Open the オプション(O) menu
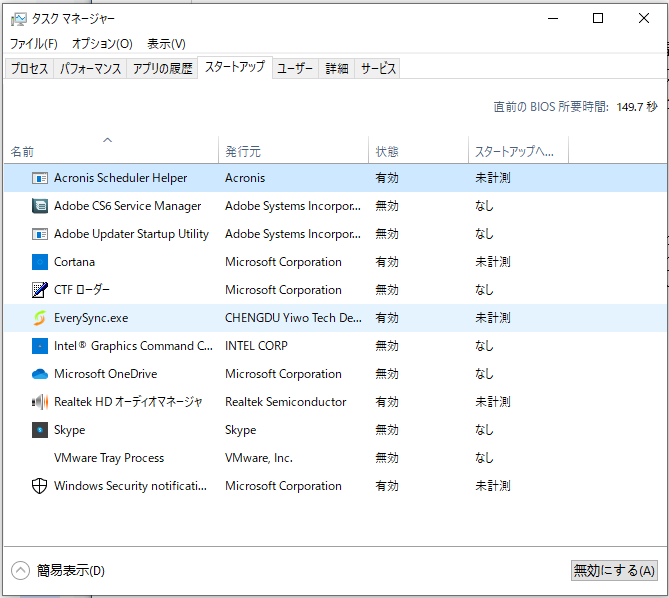The width and height of the screenshot is (669, 598). coord(102,44)
